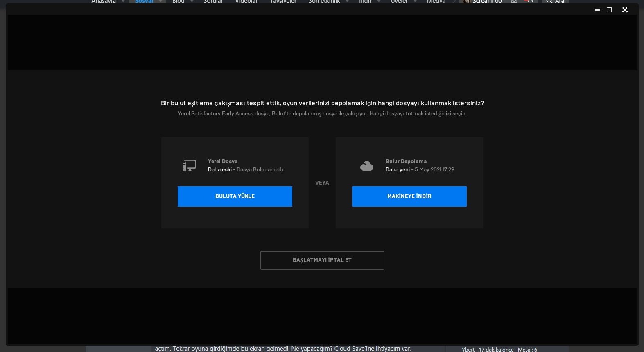Open the forum inbox envelope icon
Viewport: 644px width, 352px height.
click(514, 2)
